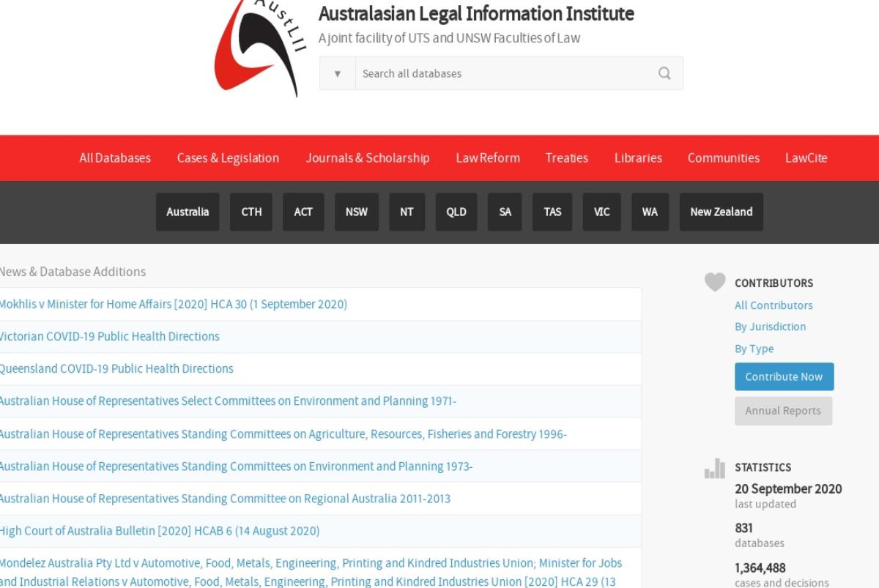Select the TAS jurisdiction button
The height and width of the screenshot is (588, 879).
point(552,212)
